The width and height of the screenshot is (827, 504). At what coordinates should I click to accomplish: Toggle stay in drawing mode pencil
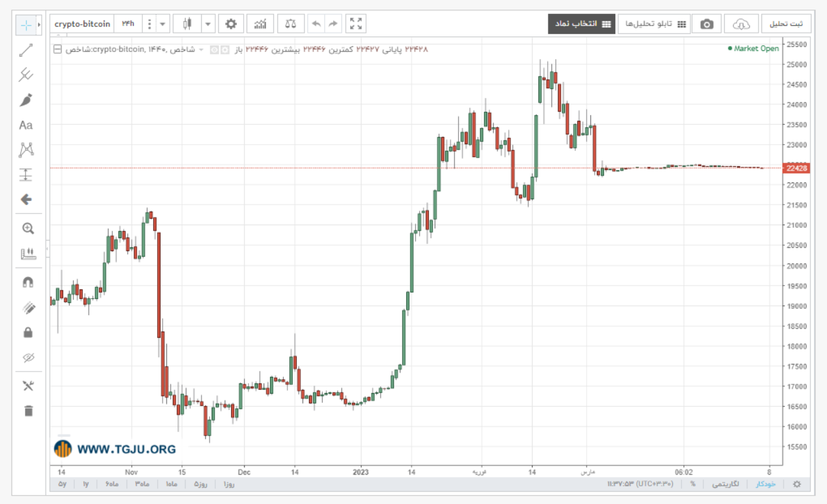[x=28, y=307]
